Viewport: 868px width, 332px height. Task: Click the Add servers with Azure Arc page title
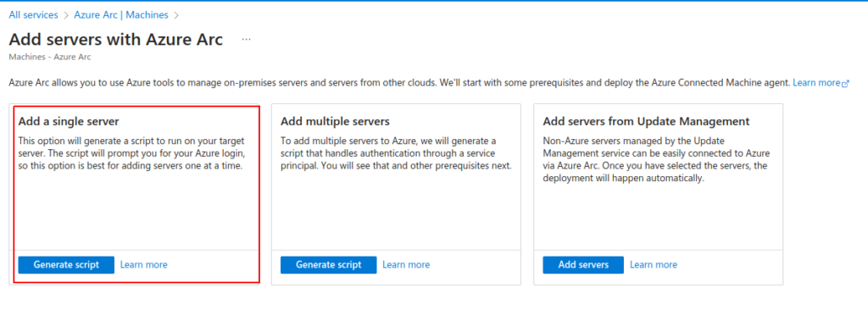tap(116, 40)
